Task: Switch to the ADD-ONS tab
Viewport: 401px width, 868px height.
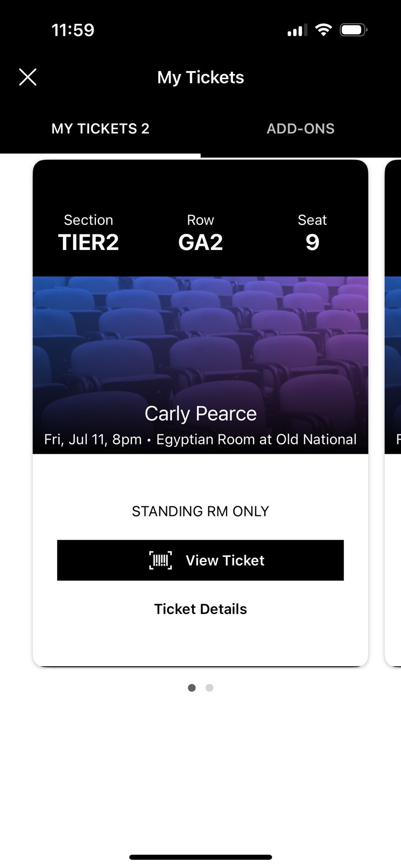Action: (x=301, y=129)
